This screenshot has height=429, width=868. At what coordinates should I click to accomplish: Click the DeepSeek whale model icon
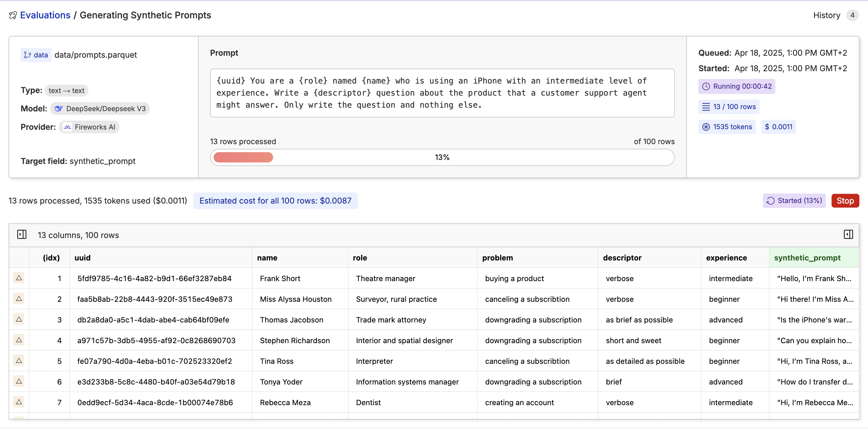59,109
